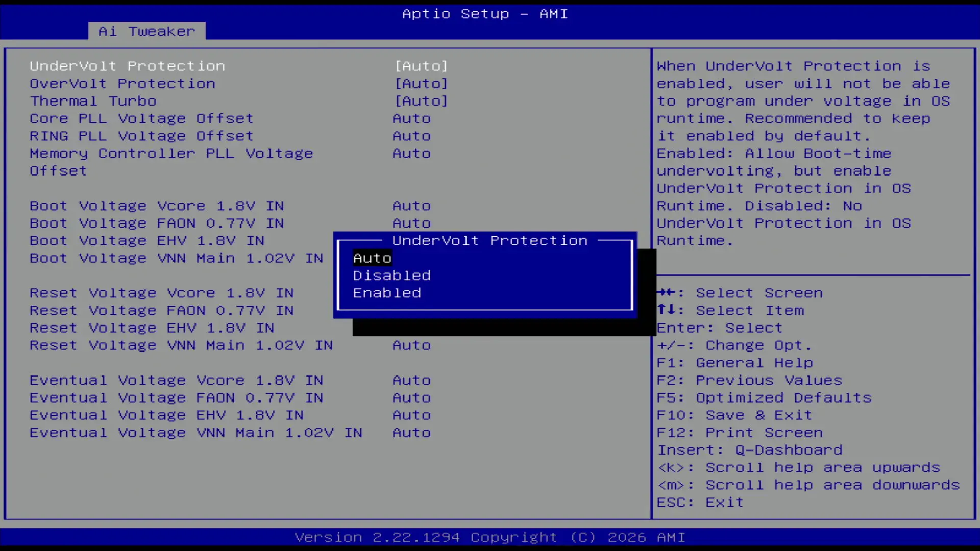Viewport: 980px width, 551px height.
Task: Click F10: Save & Exit hint
Action: coord(734,415)
